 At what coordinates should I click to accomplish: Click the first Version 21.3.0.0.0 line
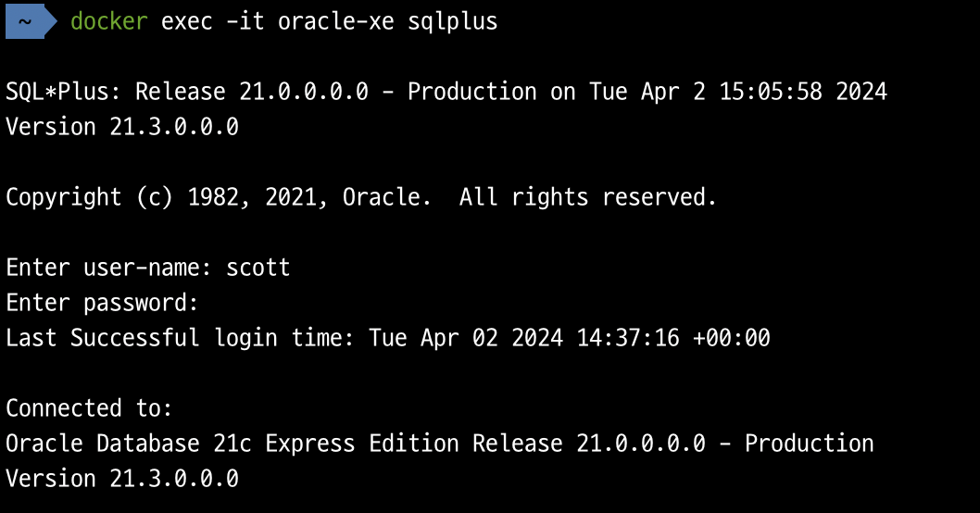pos(122,127)
